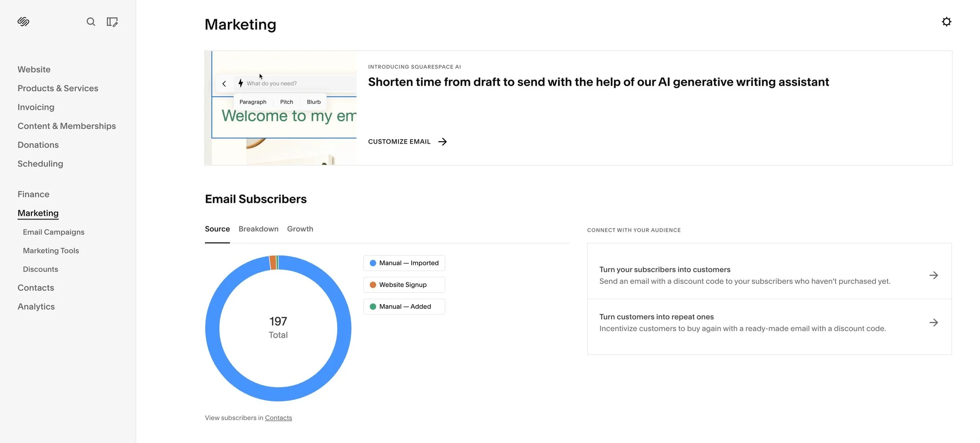Open Marketing Tools in sidebar
Viewport: 980px width, 443px height.
click(x=51, y=250)
